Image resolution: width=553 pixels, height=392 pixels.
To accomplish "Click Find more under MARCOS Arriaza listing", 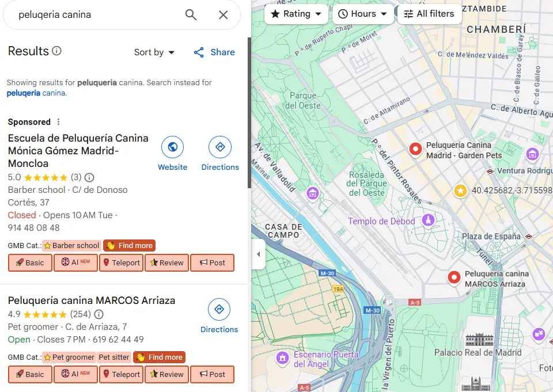I will [x=160, y=357].
